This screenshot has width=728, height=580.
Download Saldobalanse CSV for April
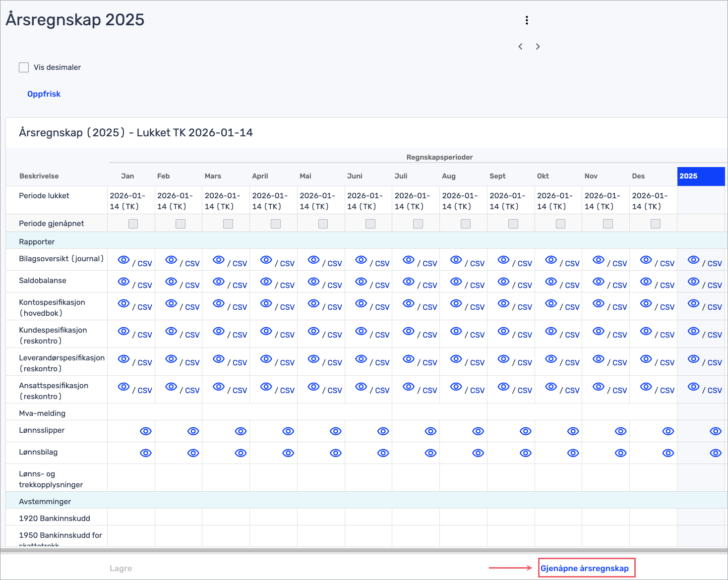pyautogui.click(x=287, y=286)
